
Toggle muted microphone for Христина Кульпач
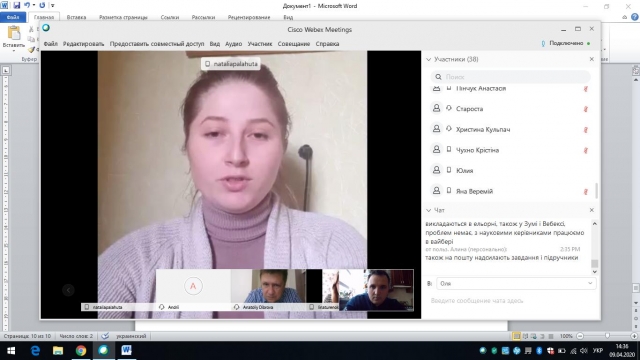(x=586, y=130)
